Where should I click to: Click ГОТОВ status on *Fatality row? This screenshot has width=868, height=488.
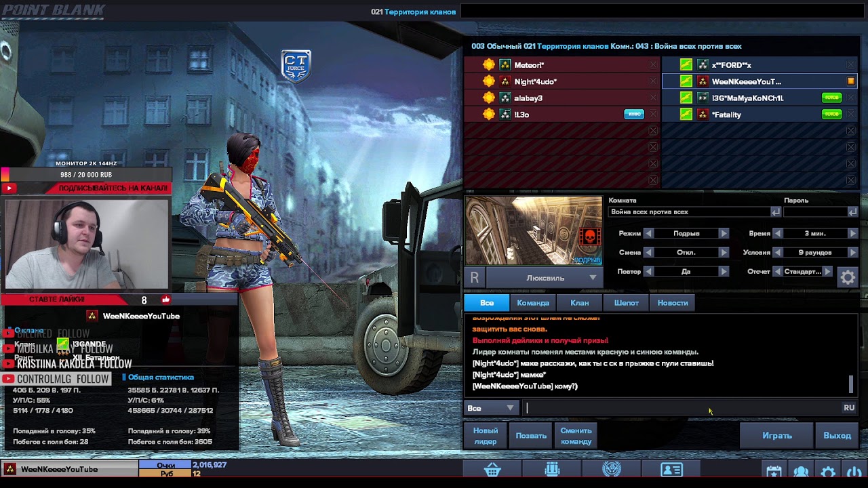pos(831,115)
